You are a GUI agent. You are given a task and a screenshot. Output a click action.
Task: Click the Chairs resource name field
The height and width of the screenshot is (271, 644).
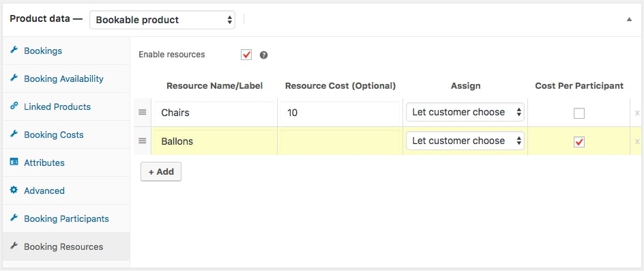[214, 112]
